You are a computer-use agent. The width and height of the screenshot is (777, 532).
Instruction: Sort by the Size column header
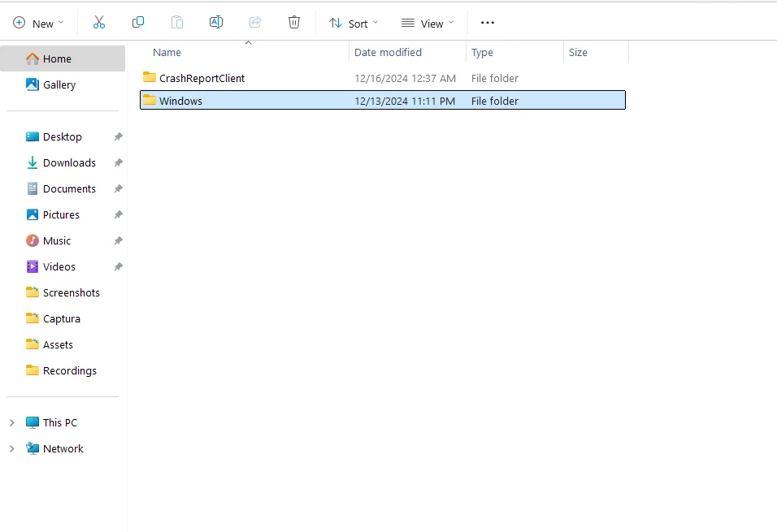(x=596, y=52)
